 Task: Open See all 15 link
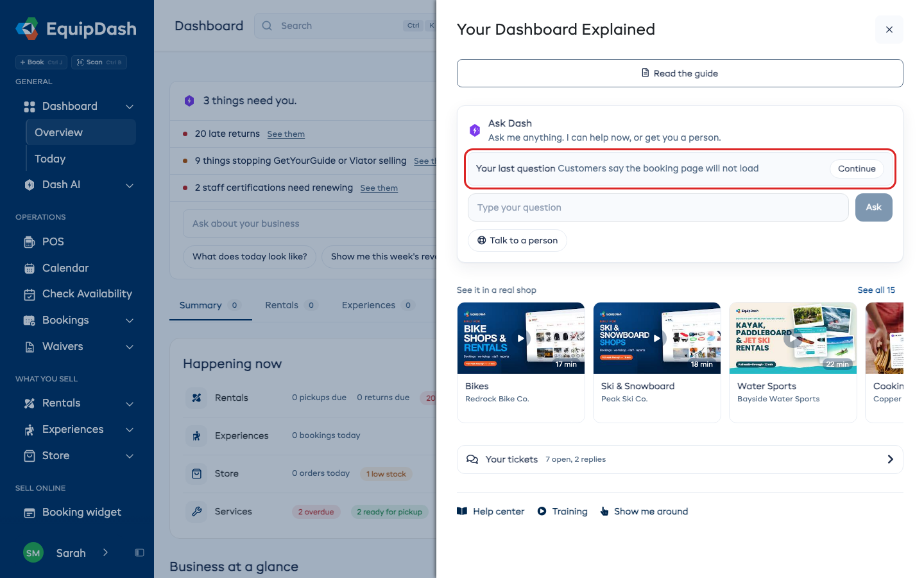coord(876,290)
